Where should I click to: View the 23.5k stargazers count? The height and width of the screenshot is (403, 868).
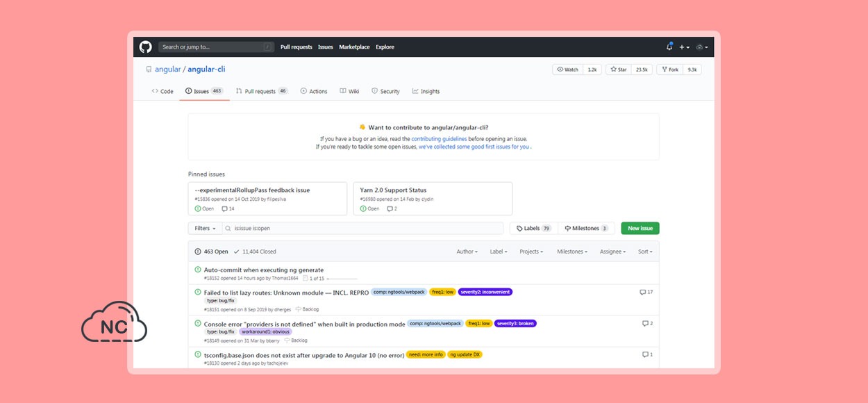pyautogui.click(x=642, y=69)
